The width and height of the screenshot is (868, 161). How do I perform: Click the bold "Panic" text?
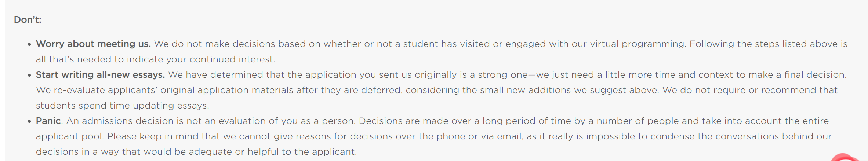48,121
